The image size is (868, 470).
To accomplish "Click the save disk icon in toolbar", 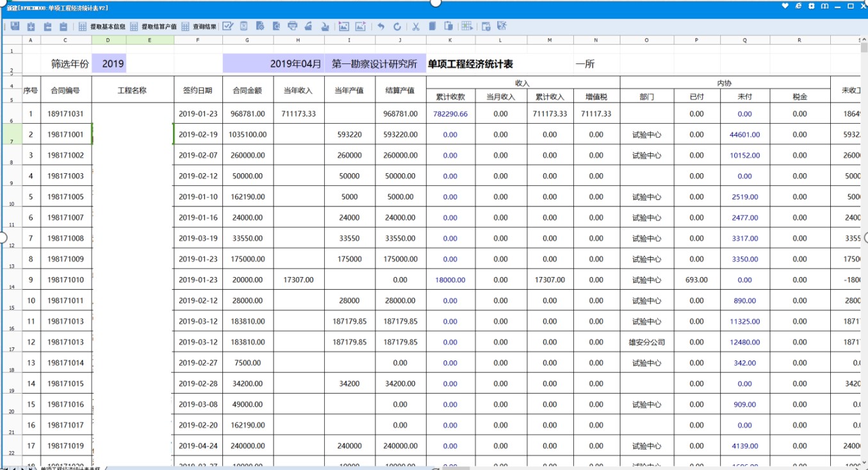I will point(15,26).
